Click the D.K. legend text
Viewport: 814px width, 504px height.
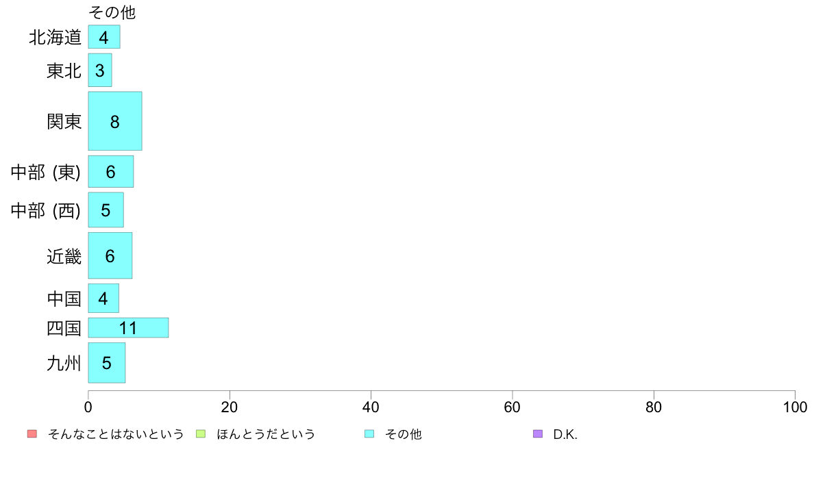pos(565,434)
